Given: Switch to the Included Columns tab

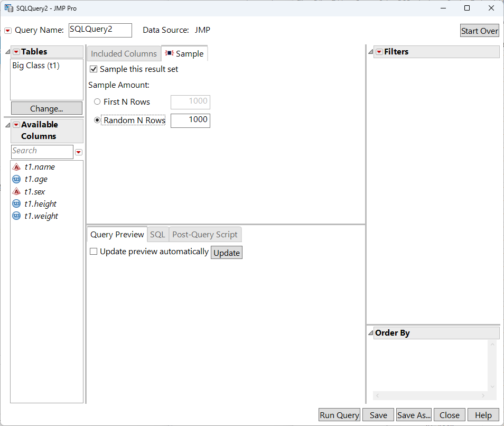Looking at the screenshot, I should tap(123, 53).
